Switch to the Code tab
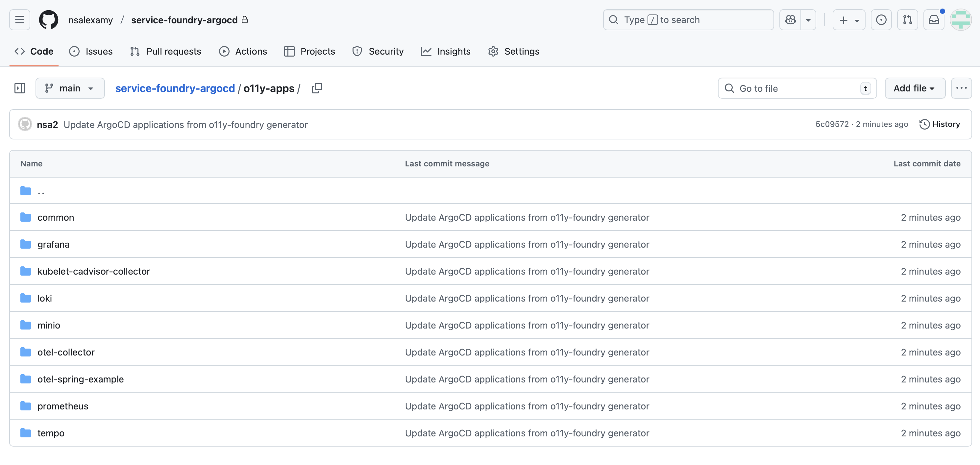The image size is (980, 465). (34, 51)
